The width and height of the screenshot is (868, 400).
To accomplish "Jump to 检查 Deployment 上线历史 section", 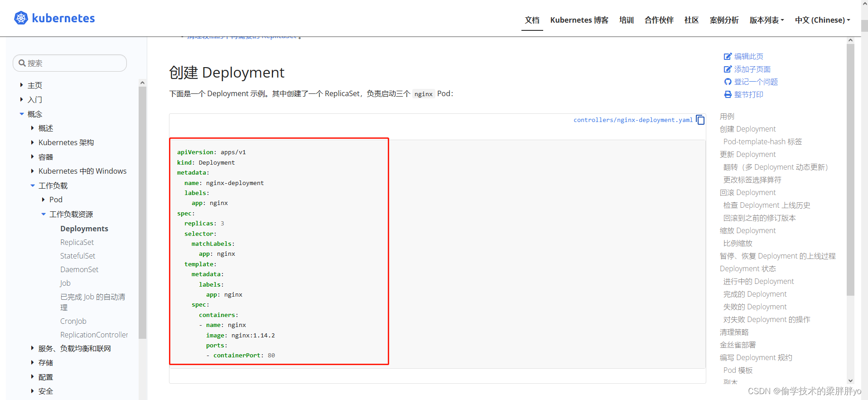I will pos(767,205).
